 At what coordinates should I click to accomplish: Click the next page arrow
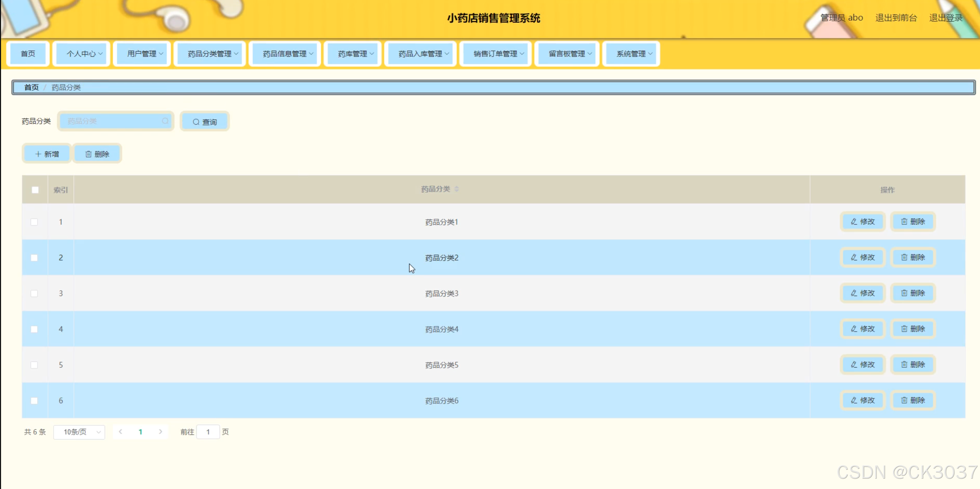tap(161, 432)
